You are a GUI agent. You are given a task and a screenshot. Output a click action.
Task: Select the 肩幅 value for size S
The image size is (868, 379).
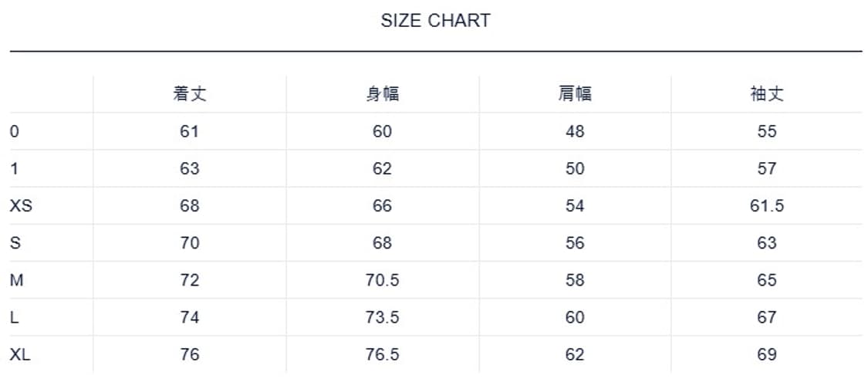pyautogui.click(x=575, y=243)
